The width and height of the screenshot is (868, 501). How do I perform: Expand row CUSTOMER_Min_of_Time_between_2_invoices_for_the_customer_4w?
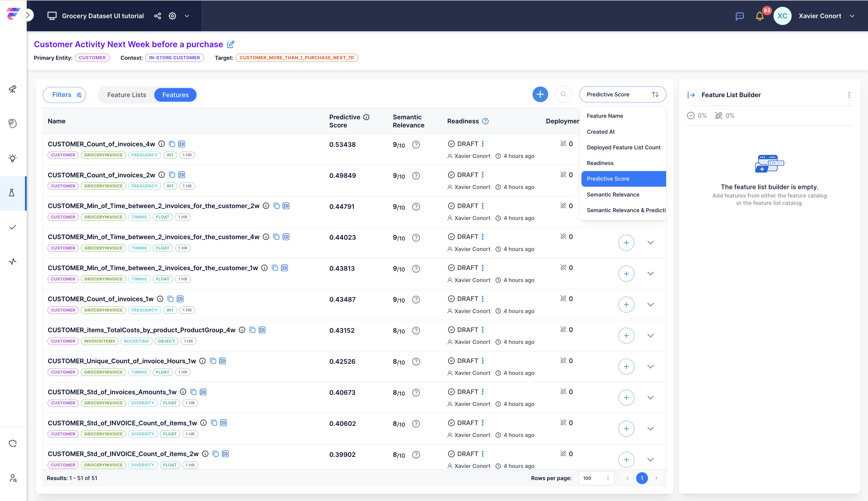[650, 243]
